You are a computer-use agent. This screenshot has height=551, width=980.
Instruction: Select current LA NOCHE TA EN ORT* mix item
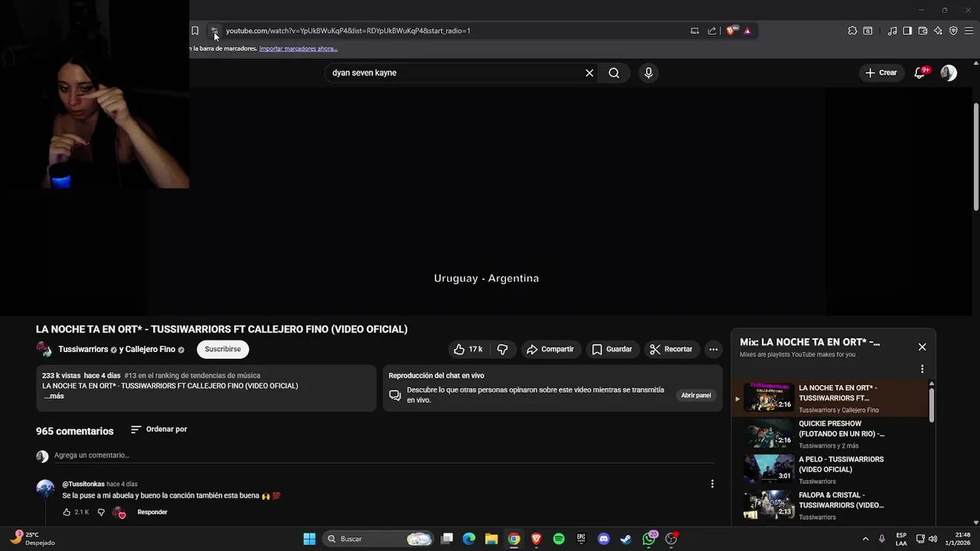click(831, 398)
